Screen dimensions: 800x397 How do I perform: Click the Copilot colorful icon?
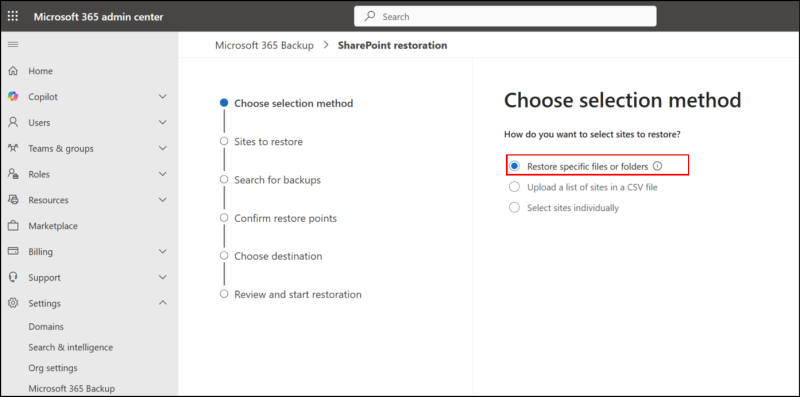pyautogui.click(x=13, y=96)
